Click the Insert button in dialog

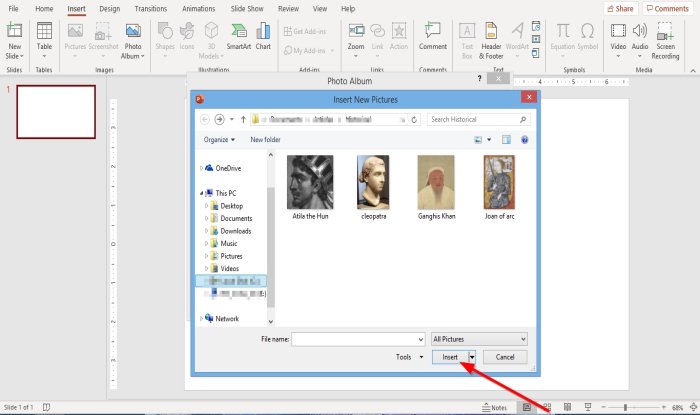point(450,357)
